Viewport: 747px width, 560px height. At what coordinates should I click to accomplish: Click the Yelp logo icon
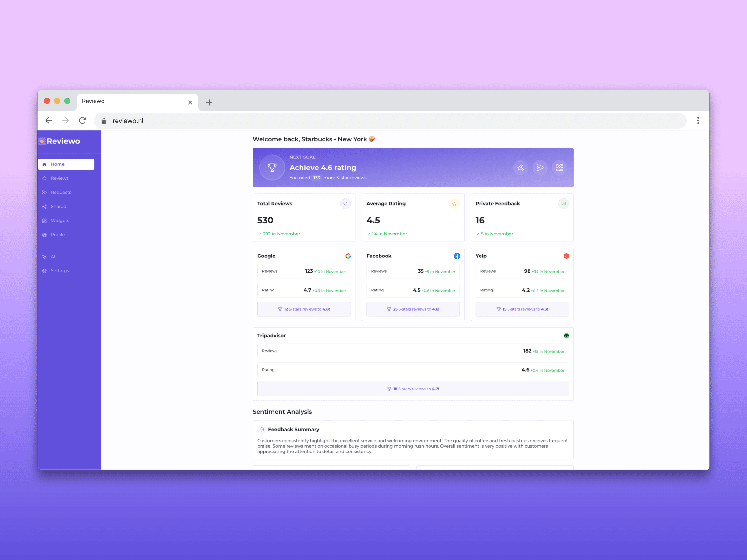(566, 256)
